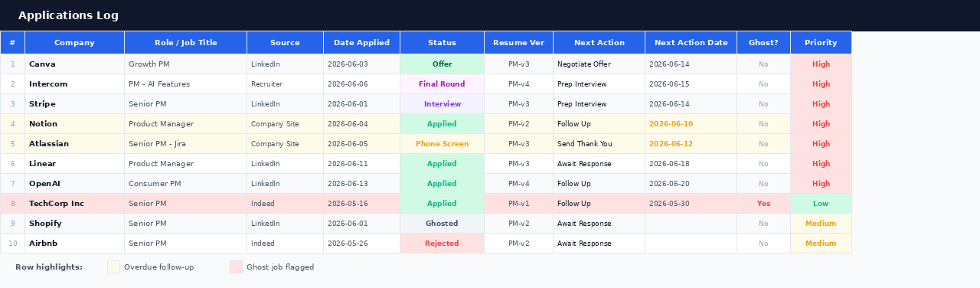Select the Low priority cell
This screenshot has height=288, width=980.
[x=821, y=204]
